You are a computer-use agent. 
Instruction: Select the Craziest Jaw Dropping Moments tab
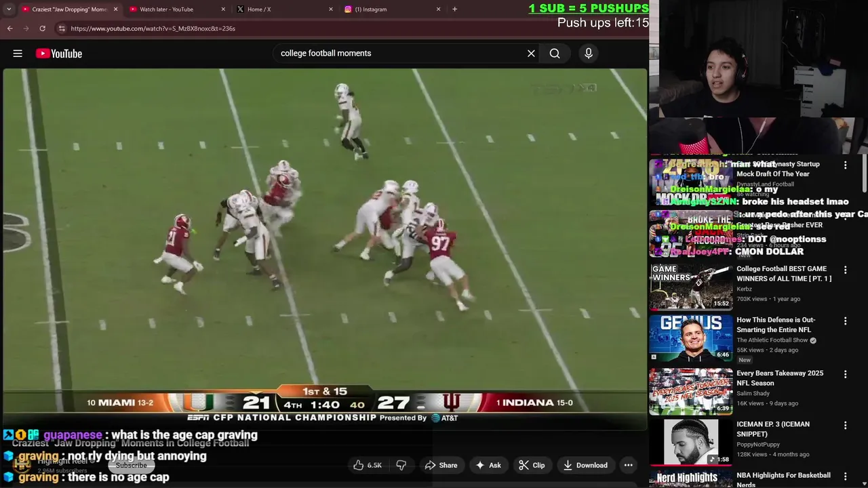pos(69,9)
